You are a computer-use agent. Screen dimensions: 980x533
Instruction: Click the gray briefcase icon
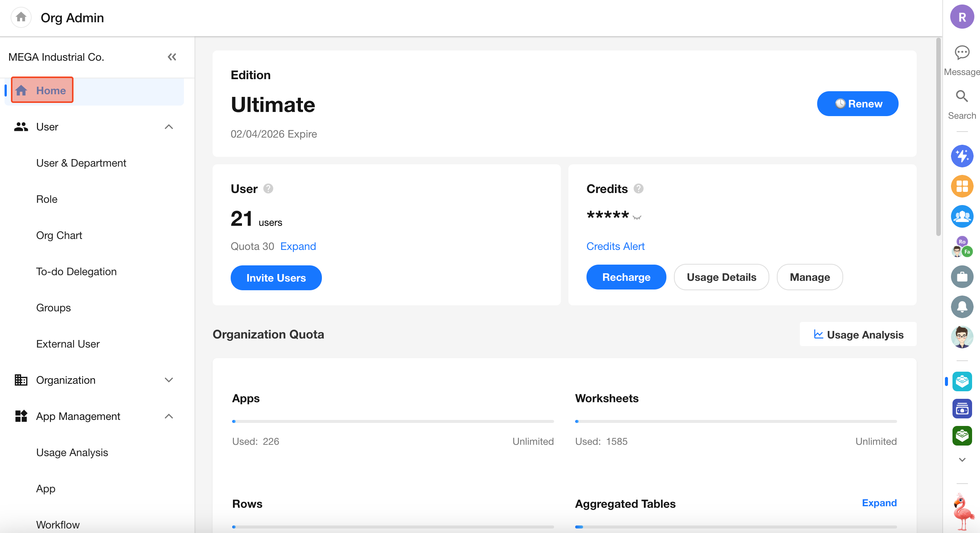click(962, 277)
